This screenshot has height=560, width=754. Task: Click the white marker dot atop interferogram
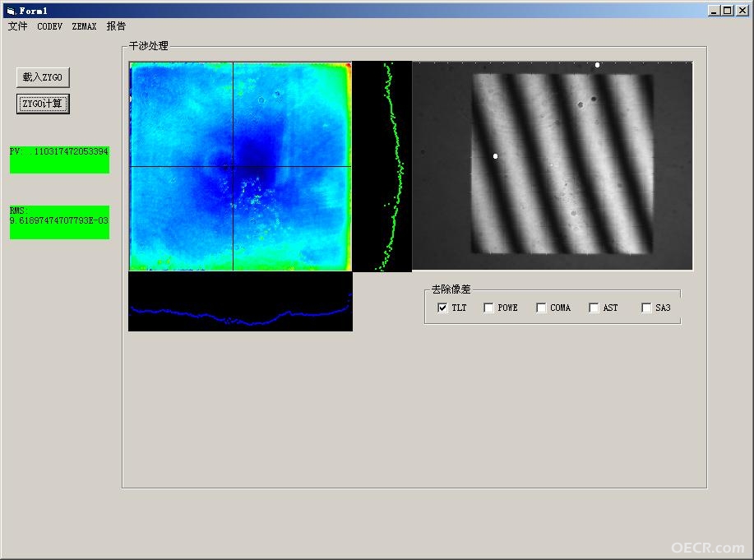pos(597,65)
